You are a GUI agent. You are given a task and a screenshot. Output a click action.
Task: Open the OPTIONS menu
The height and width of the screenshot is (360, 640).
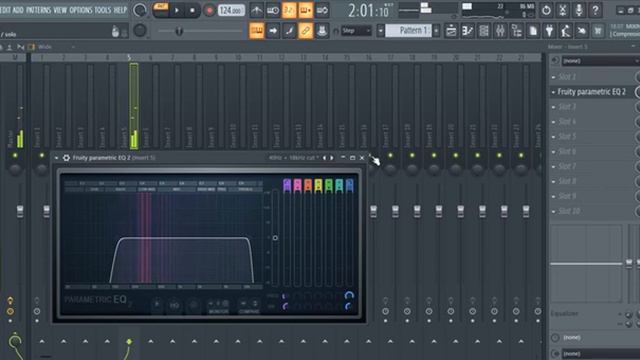[x=80, y=10]
